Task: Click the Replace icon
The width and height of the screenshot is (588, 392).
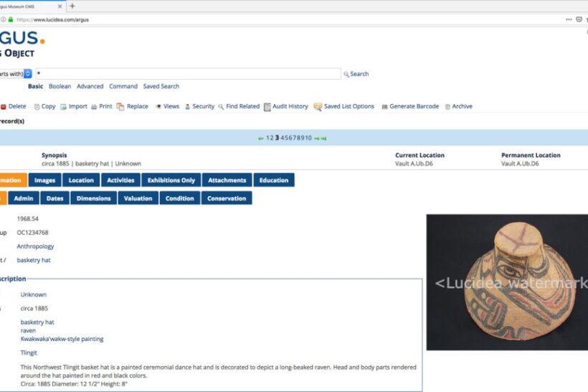Action: (120, 106)
